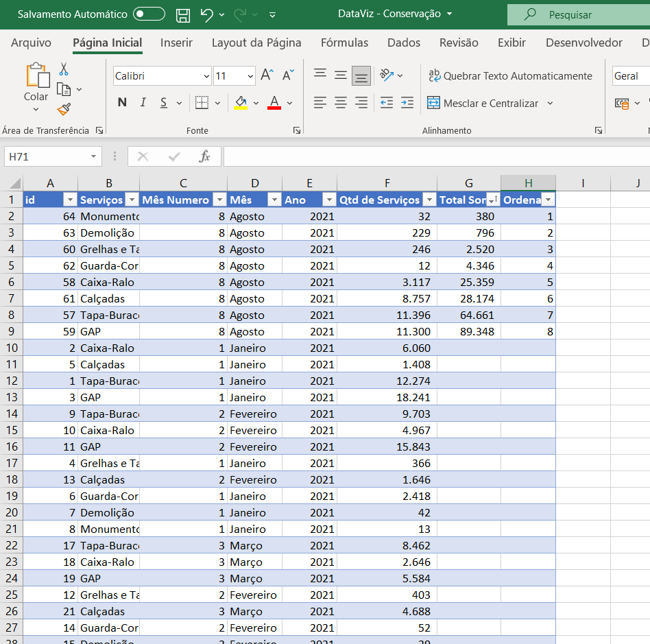Viewport: 650px width, 644px height.
Task: Click the Pesquisar search box
Action: click(x=579, y=15)
